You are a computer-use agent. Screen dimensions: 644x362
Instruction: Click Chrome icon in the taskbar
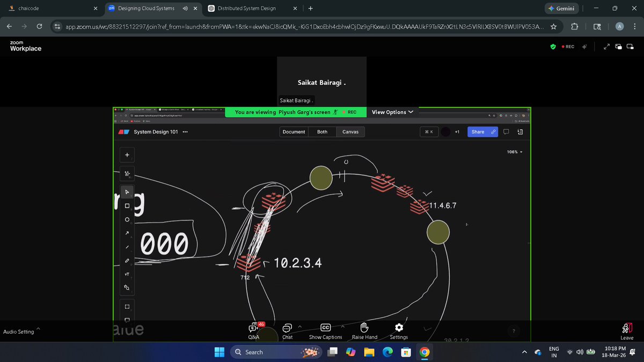click(x=425, y=352)
